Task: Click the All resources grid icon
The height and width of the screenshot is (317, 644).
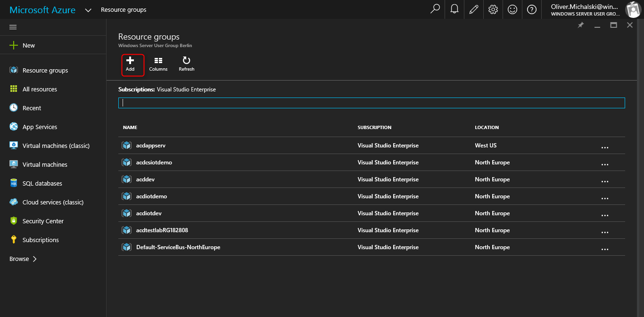Action: 14,89
